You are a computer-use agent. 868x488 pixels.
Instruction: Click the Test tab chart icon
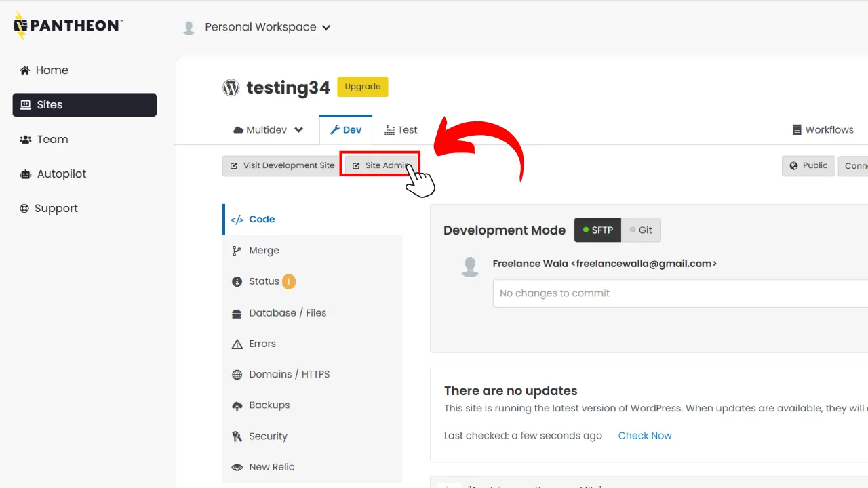click(x=390, y=130)
